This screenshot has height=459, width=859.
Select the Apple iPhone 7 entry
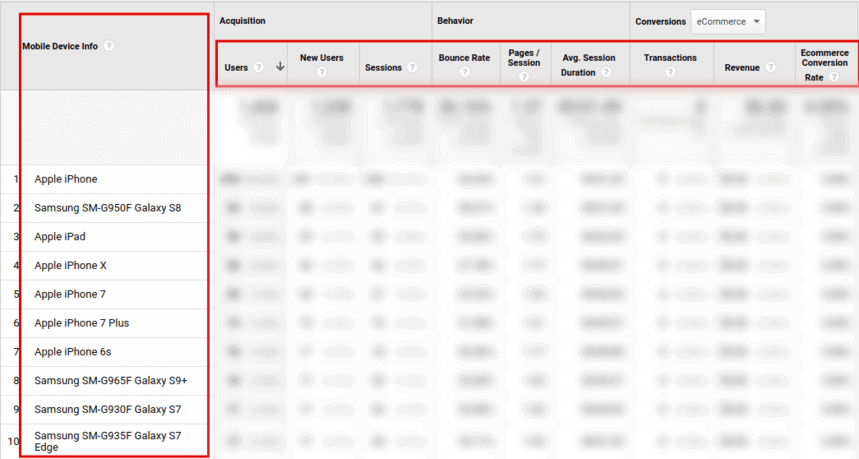pos(70,294)
